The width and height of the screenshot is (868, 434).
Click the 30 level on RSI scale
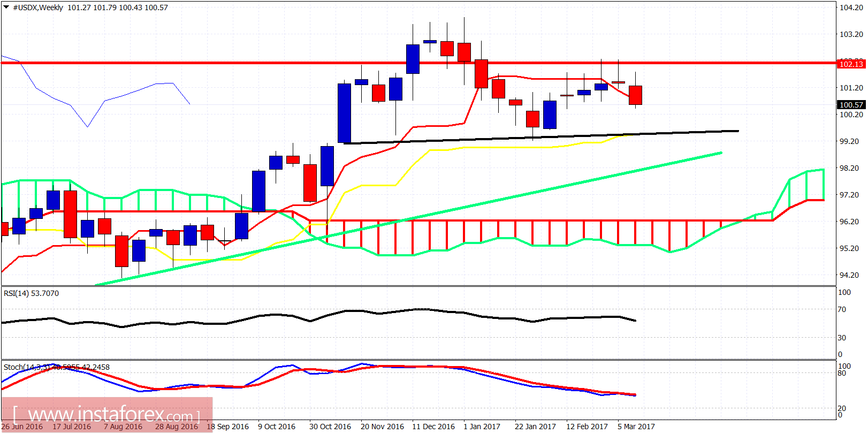[842, 338]
